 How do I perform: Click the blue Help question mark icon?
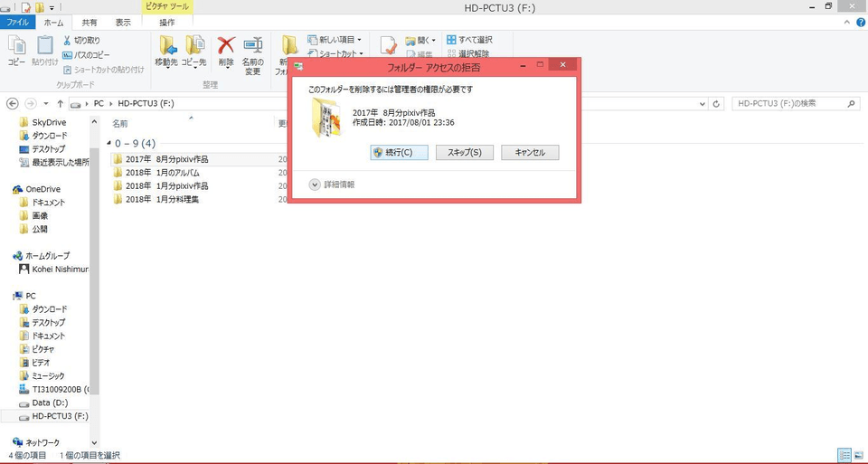pyautogui.click(x=861, y=23)
